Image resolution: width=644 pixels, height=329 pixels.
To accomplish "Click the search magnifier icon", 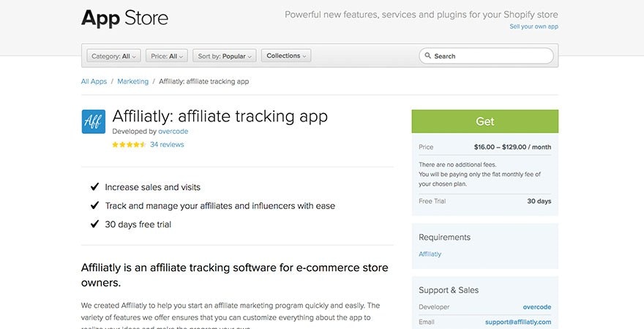I will (x=427, y=56).
